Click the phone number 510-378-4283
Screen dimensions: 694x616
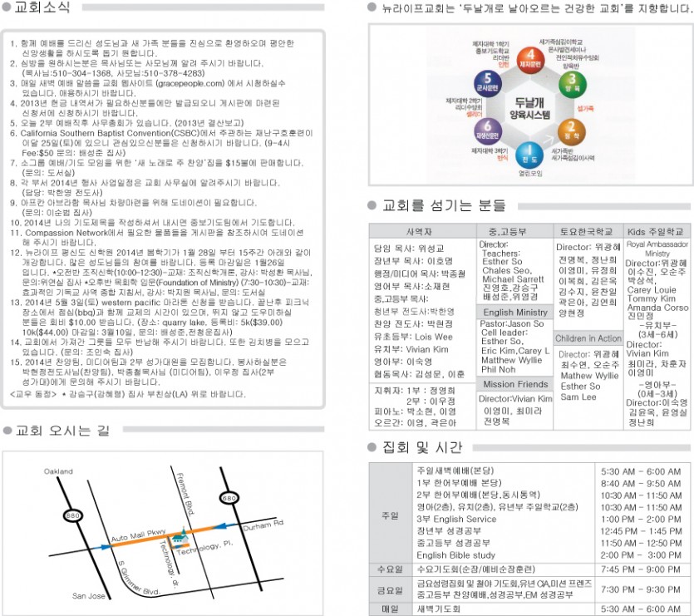[174, 73]
